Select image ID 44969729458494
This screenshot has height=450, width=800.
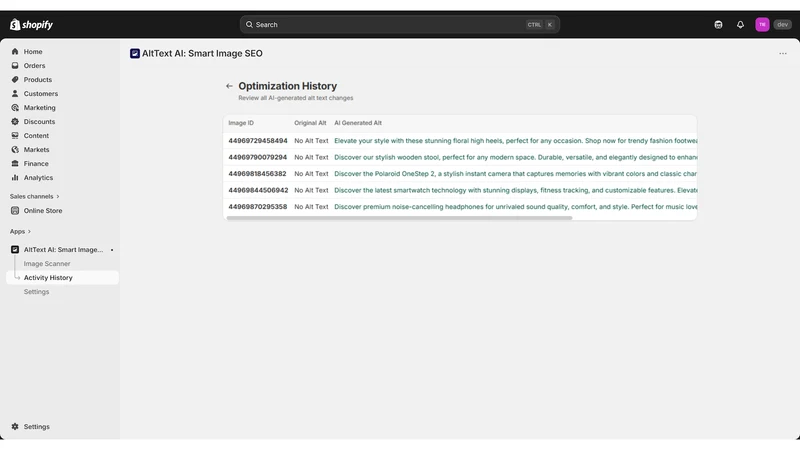click(258, 141)
